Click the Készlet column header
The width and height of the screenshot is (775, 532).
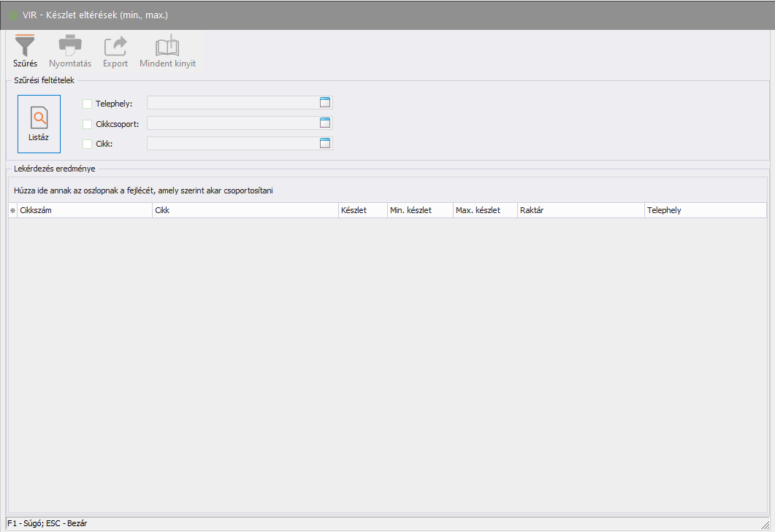362,210
